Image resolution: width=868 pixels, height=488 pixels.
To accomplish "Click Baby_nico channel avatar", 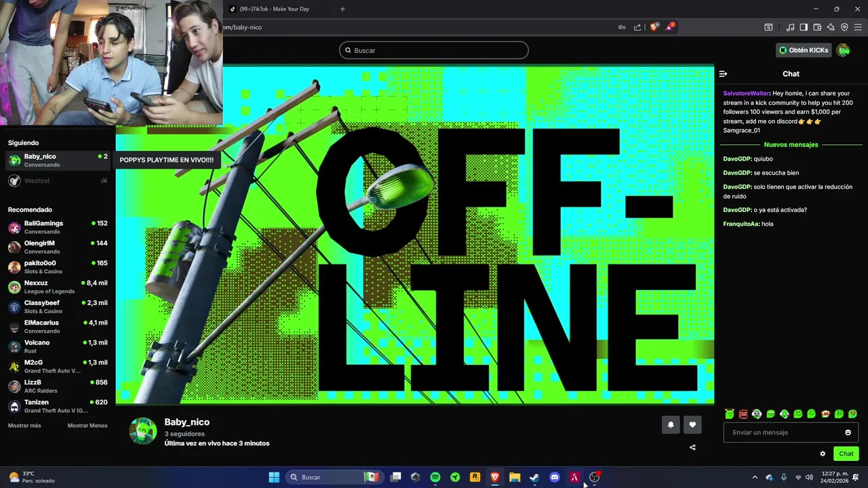I will [143, 431].
